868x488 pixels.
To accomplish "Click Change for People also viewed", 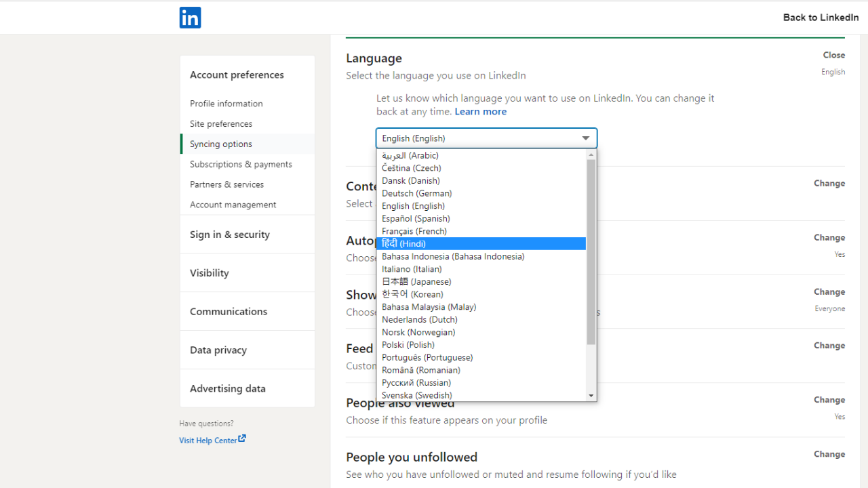I will [x=829, y=399].
